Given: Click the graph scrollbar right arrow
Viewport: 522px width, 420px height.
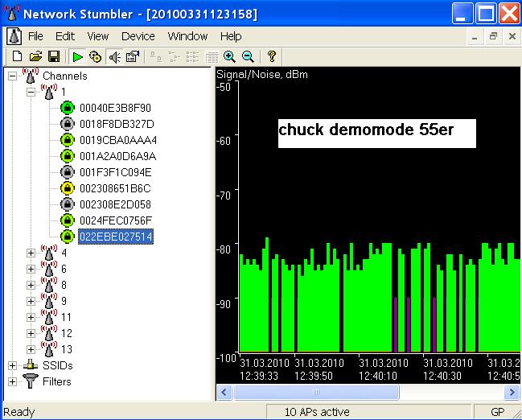Looking at the screenshot, I should point(512,392).
